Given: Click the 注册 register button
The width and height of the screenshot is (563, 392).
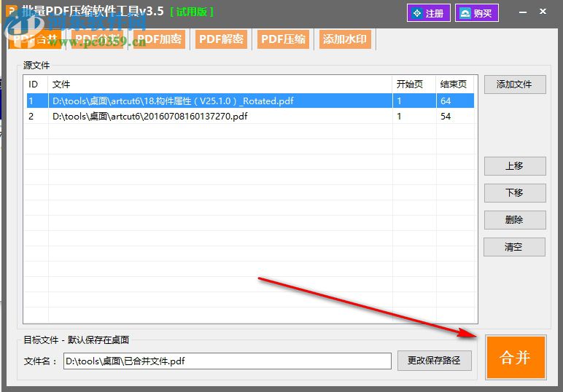Looking at the screenshot, I should click(429, 13).
